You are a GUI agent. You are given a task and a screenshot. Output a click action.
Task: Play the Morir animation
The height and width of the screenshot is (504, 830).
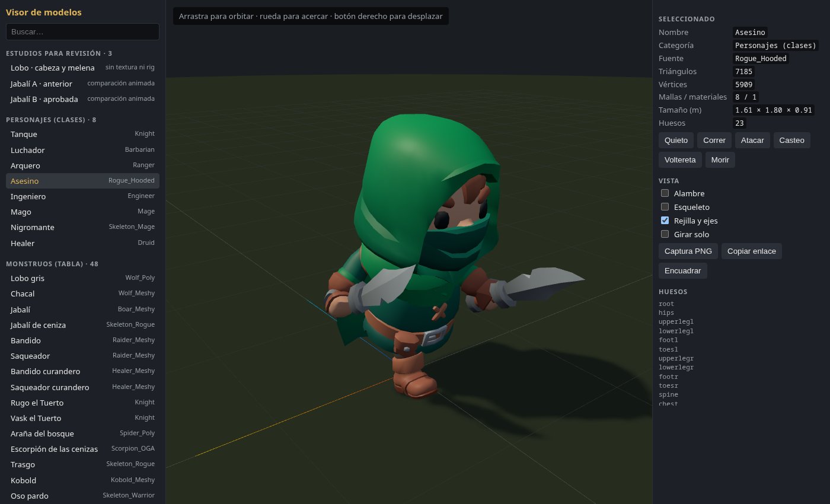pyautogui.click(x=720, y=160)
